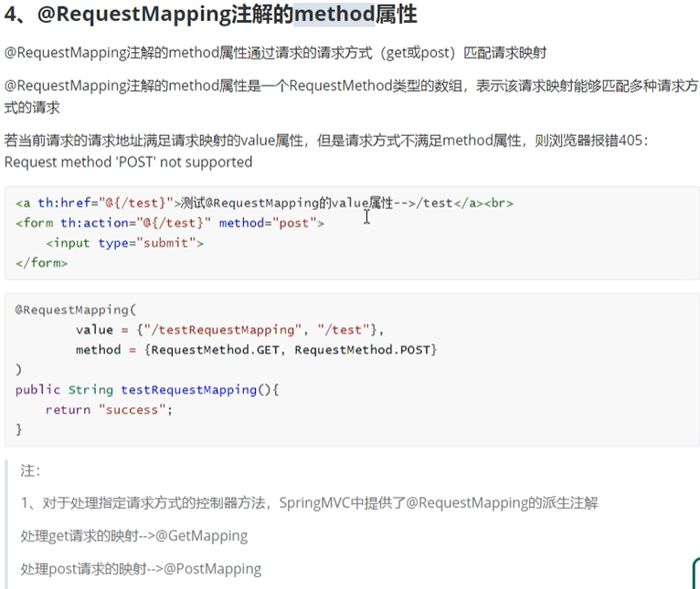
Task: Click the '<input type="submit">' code line
Action: pyautogui.click(x=124, y=243)
